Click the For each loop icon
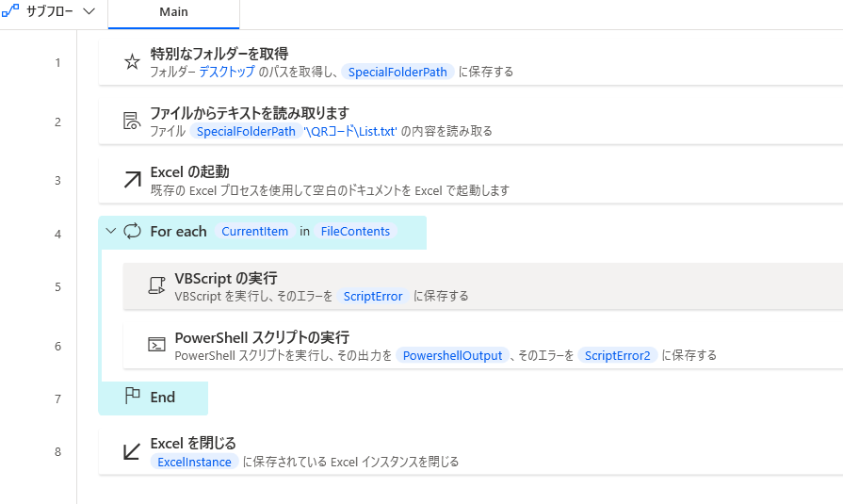This screenshot has width=843, height=504. coord(132,232)
